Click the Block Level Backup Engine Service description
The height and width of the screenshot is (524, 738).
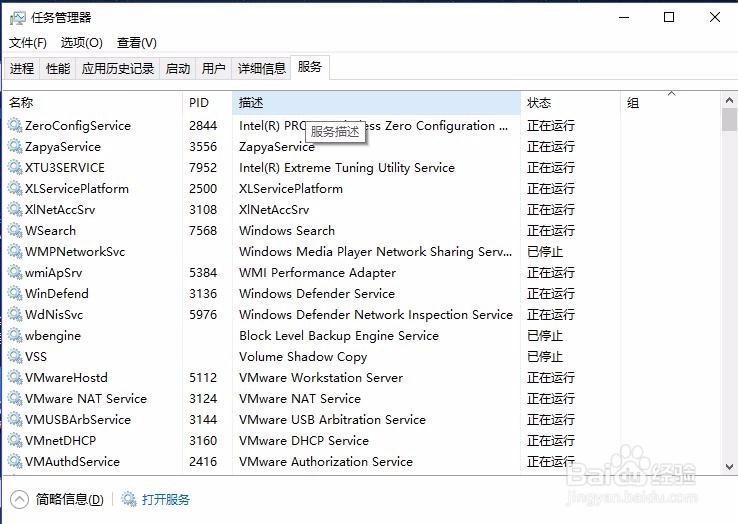(339, 336)
